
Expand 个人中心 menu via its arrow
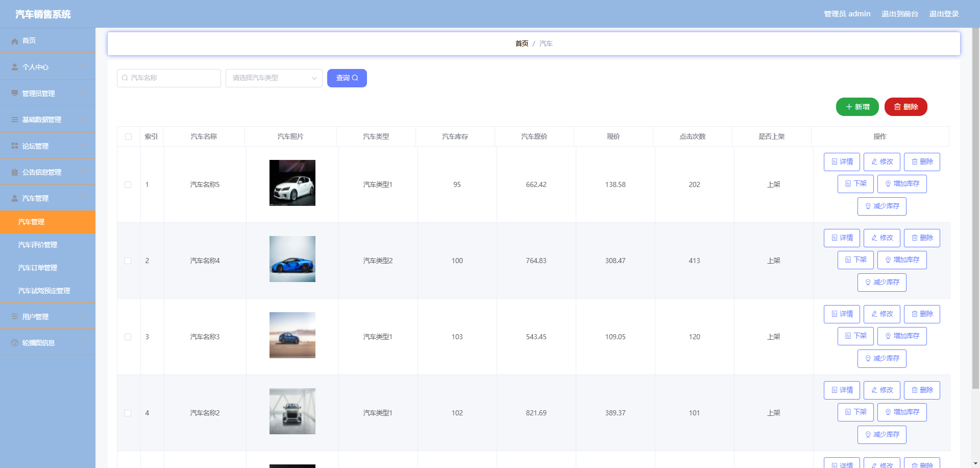pos(84,66)
